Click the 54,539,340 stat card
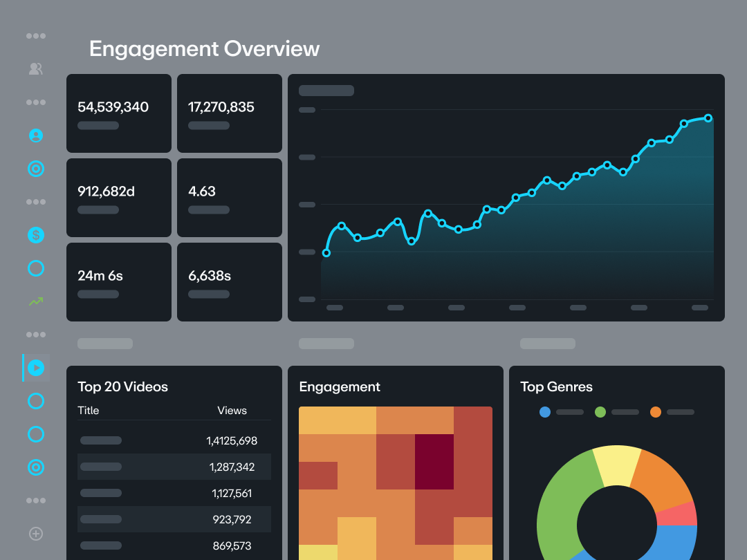The image size is (747, 560). (x=119, y=113)
